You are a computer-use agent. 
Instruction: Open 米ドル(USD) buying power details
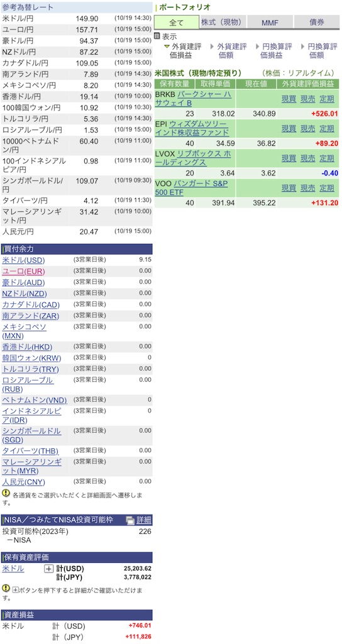click(23, 260)
